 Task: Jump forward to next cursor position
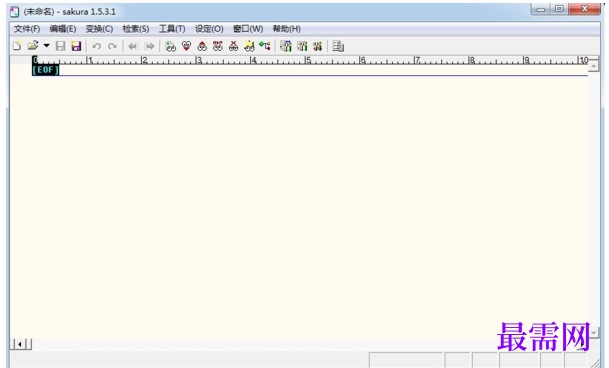pyautogui.click(x=149, y=47)
